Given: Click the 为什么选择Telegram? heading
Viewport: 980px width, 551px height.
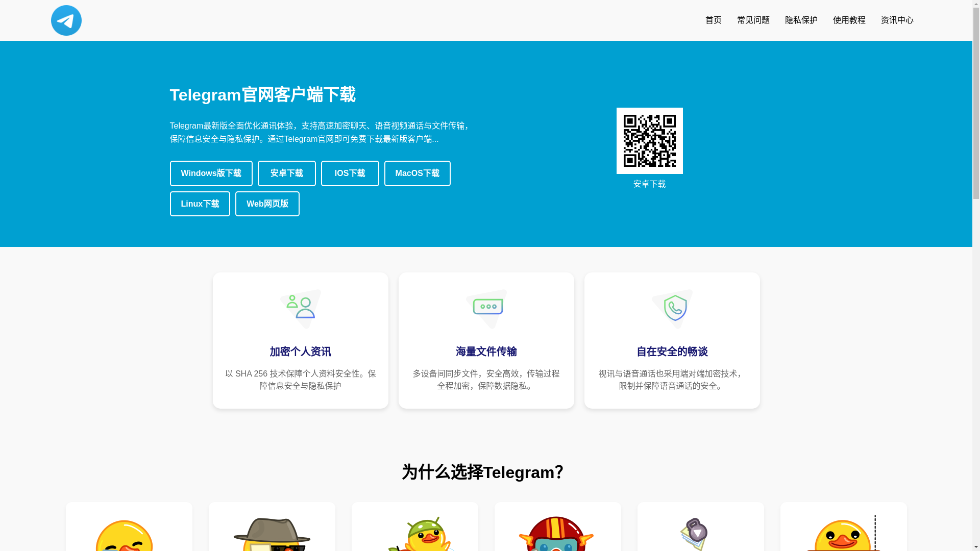Looking at the screenshot, I should [482, 472].
